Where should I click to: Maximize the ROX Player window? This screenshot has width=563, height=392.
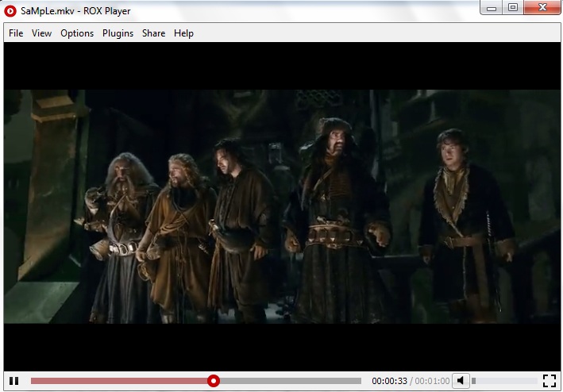513,7
